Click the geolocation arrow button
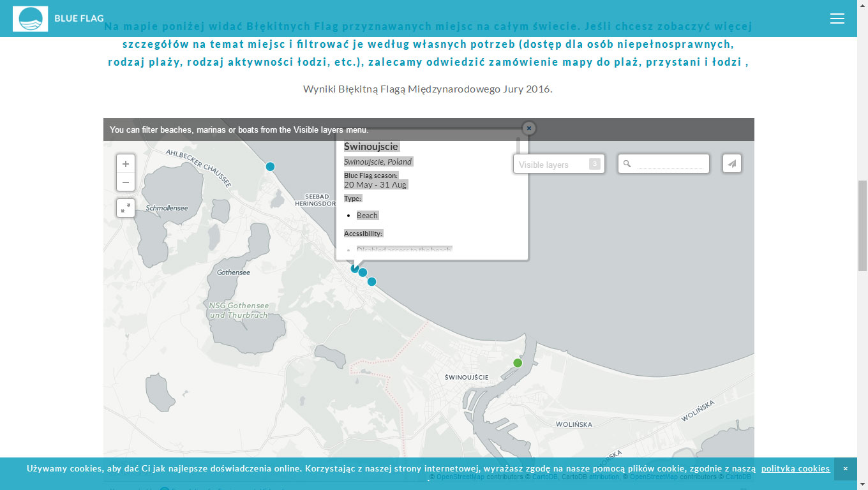 tap(731, 164)
